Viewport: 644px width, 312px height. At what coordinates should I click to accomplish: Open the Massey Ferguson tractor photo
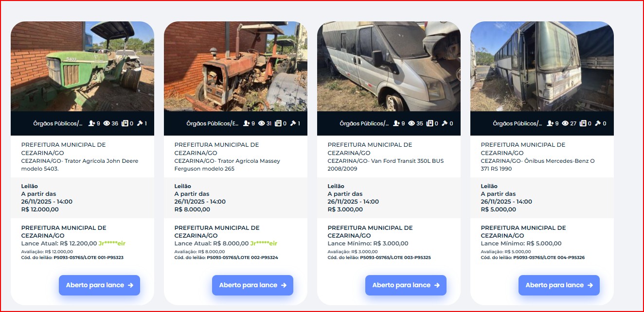point(235,67)
